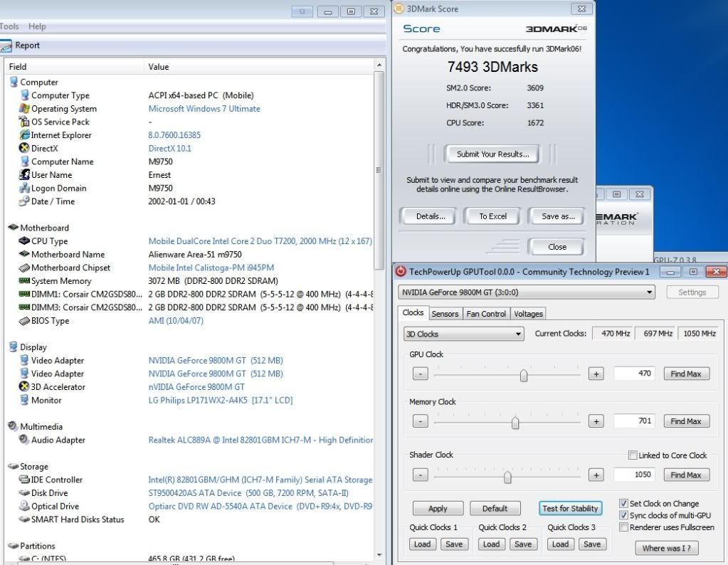Image resolution: width=728 pixels, height=565 pixels.
Task: Click the report scrollbar down arrow
Action: pos(379,555)
